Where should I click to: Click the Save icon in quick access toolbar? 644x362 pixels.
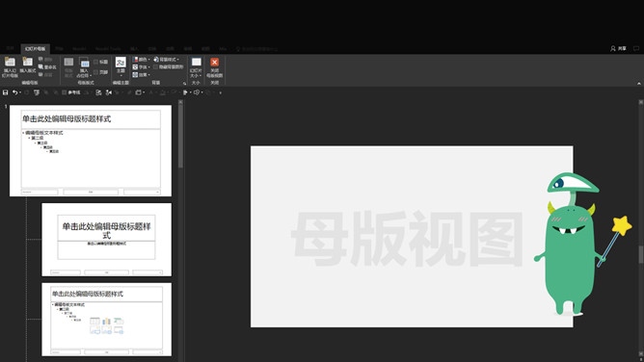pos(6,92)
